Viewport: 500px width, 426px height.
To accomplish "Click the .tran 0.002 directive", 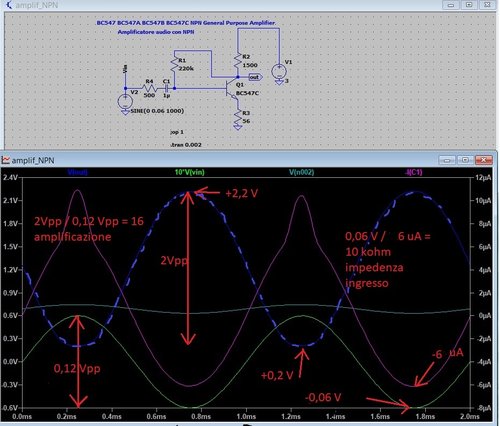I will [186, 145].
